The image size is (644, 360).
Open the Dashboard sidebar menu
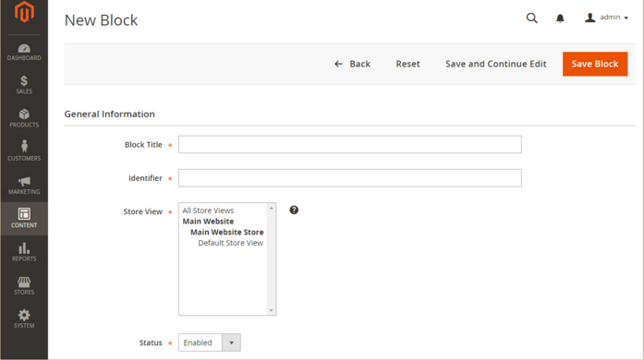[x=24, y=52]
